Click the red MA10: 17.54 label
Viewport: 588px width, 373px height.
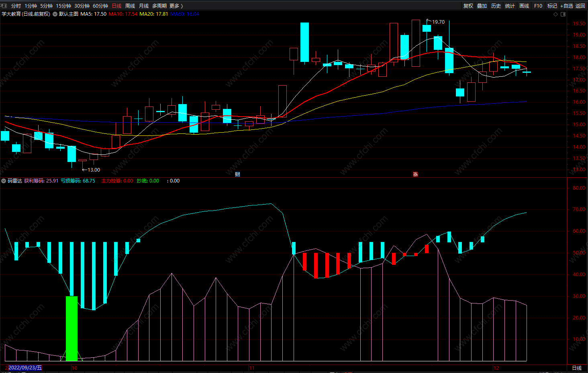pos(123,14)
